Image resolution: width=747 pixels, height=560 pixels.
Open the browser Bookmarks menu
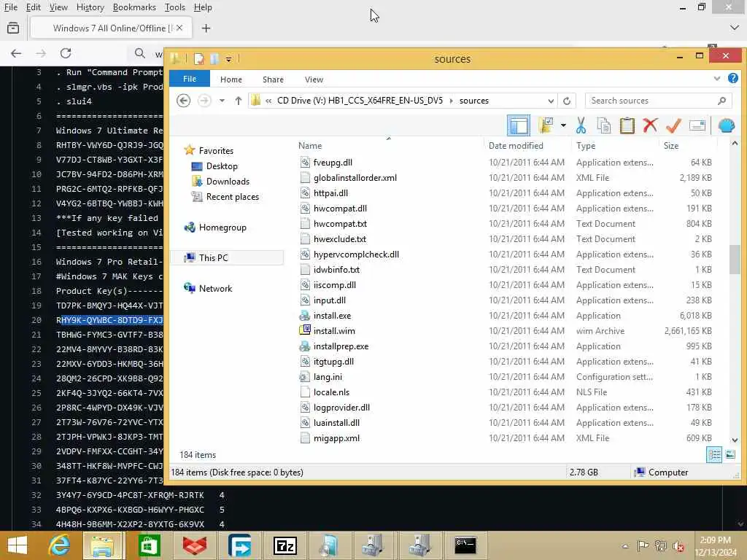point(134,7)
